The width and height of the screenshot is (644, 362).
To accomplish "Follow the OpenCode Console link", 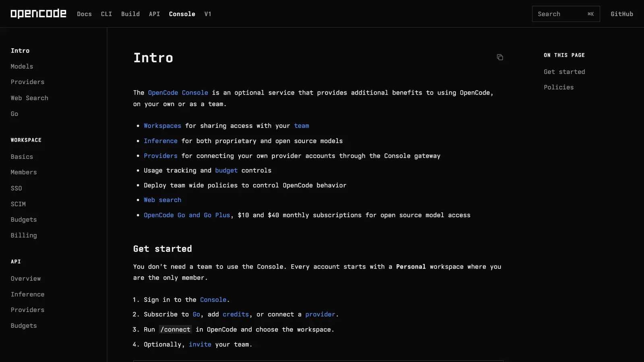I will (x=178, y=93).
